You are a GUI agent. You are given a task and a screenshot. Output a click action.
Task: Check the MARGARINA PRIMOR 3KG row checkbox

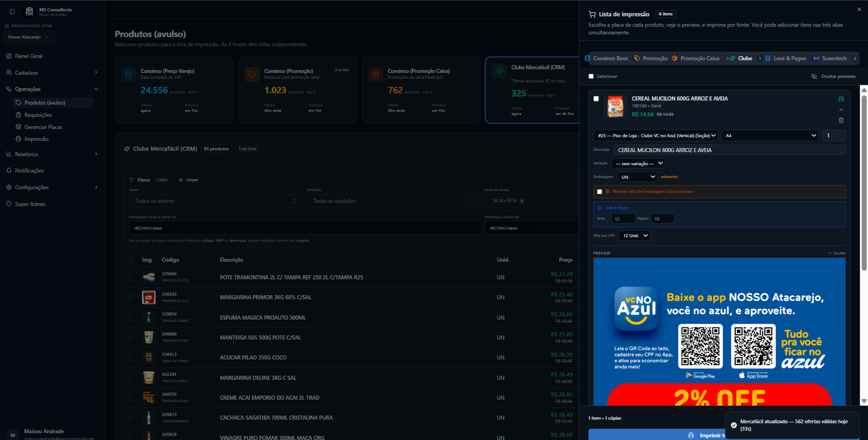pos(130,297)
